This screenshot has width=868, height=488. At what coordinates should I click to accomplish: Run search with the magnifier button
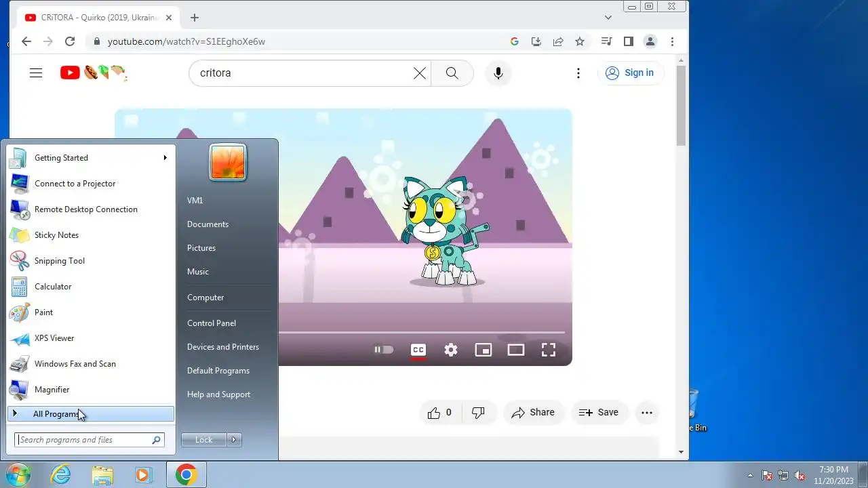[x=452, y=73]
